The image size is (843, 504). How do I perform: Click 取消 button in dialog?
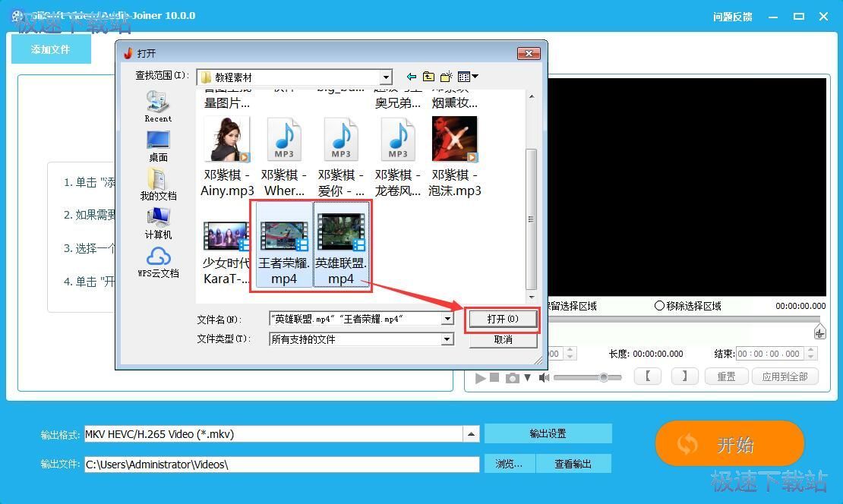point(503,339)
